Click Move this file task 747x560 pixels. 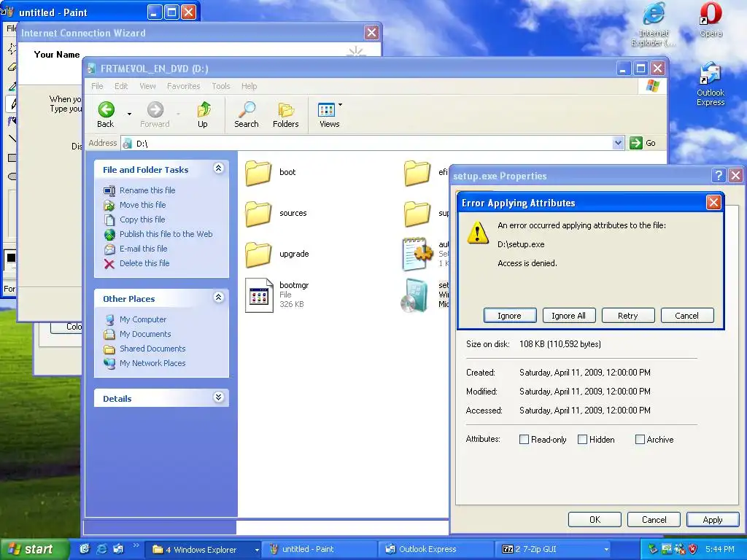pyautogui.click(x=142, y=205)
